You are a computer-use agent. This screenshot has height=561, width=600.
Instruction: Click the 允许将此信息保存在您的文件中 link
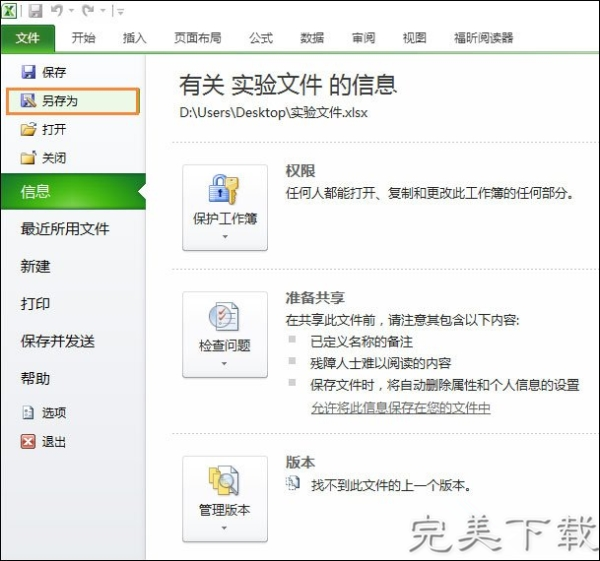401,408
